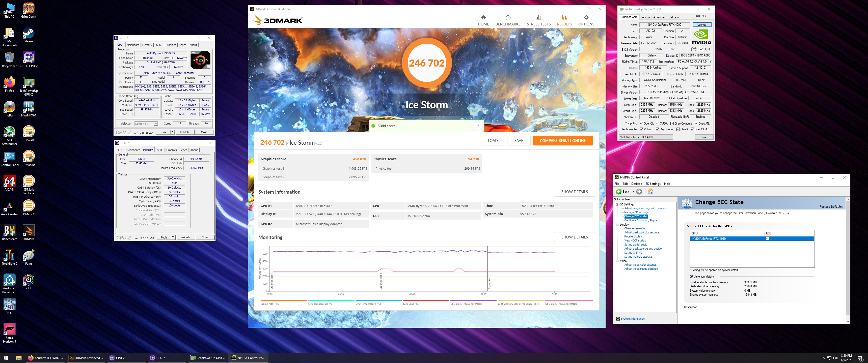Viewport: 868px width, 363px height.
Task: Show hidden system tray icons chevron
Action: pos(823,358)
